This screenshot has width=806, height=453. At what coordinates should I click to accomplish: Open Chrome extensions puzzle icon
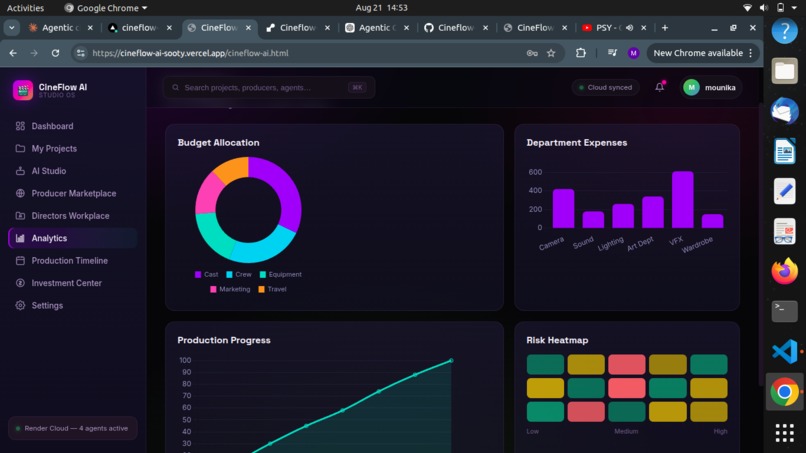(x=581, y=53)
